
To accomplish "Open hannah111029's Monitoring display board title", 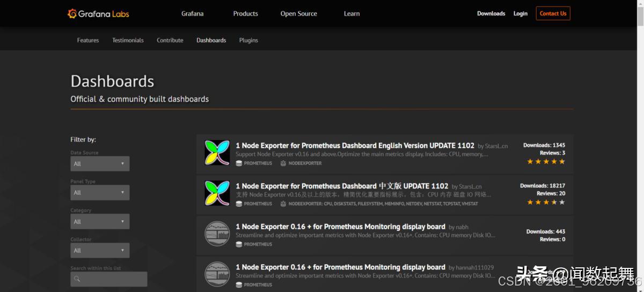I will 340,267.
